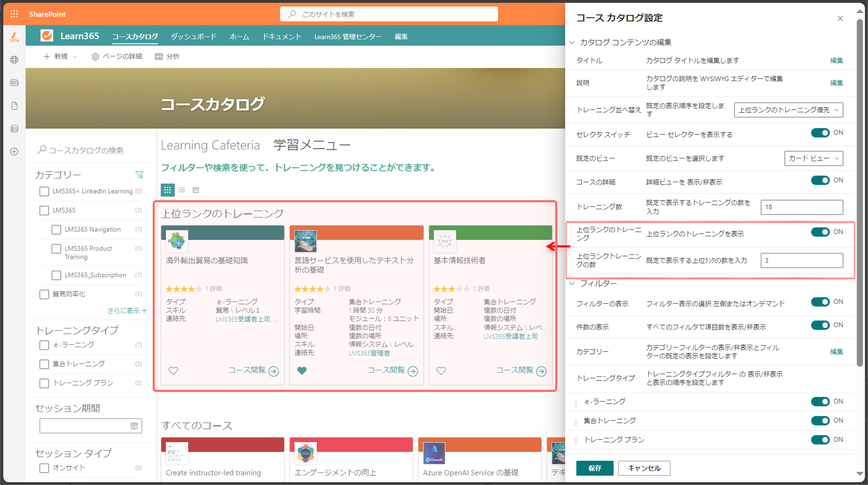This screenshot has height=485, width=868.
Task: Click さらに表示 to show more categories
Action: [x=127, y=311]
